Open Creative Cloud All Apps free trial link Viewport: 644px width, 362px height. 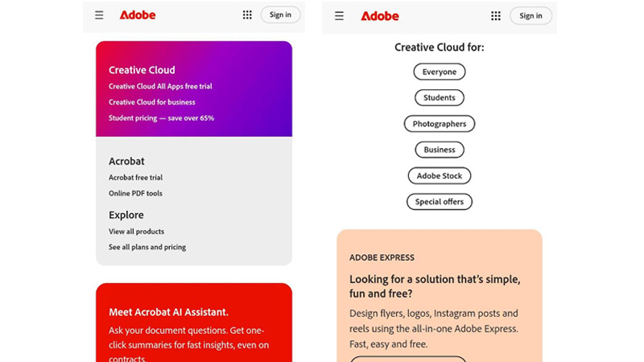[x=160, y=86]
